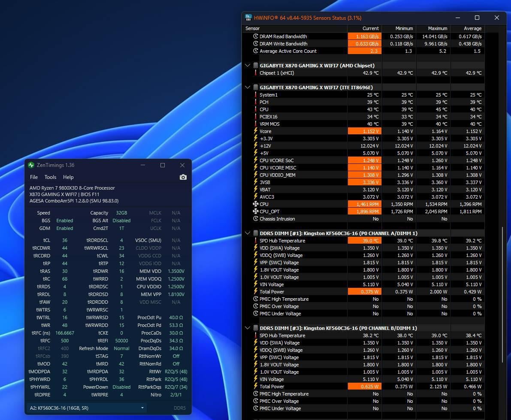
Task: Click the CPU_OPT fan icon
Action: point(256,212)
